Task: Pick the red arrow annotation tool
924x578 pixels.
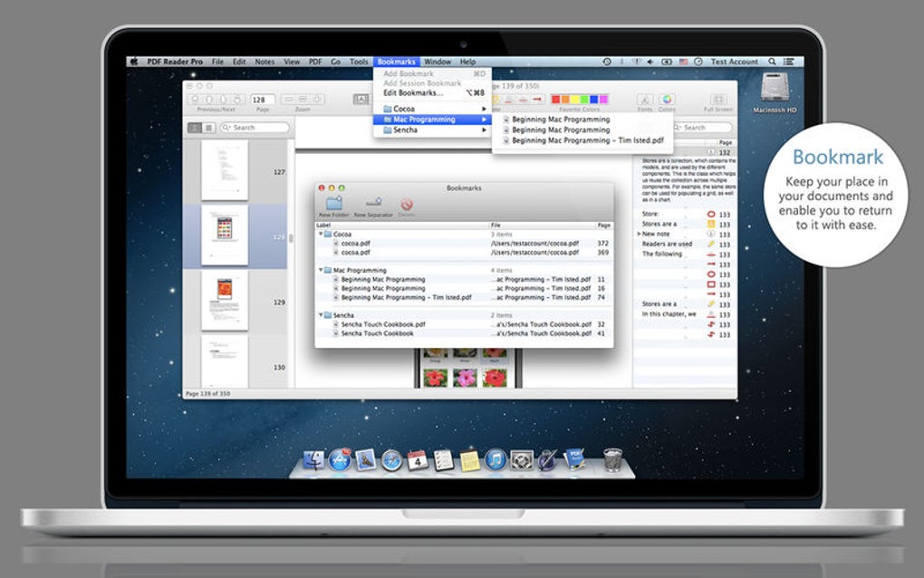Action: 537,100
